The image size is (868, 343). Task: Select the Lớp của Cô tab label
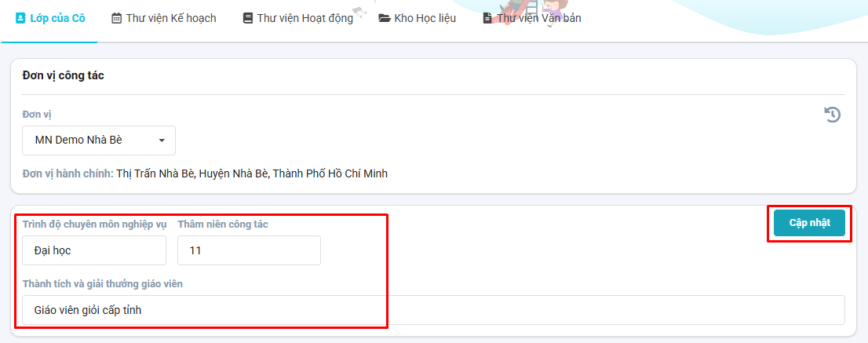point(57,18)
